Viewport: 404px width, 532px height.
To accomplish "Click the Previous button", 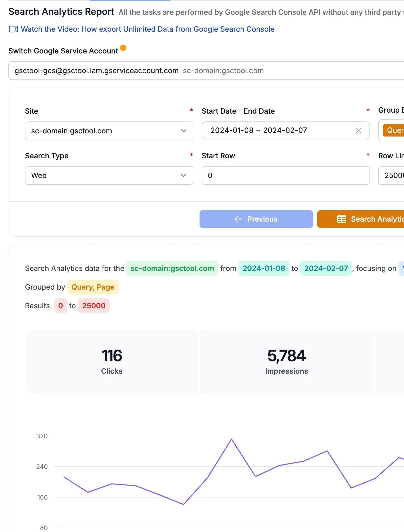I will point(256,219).
